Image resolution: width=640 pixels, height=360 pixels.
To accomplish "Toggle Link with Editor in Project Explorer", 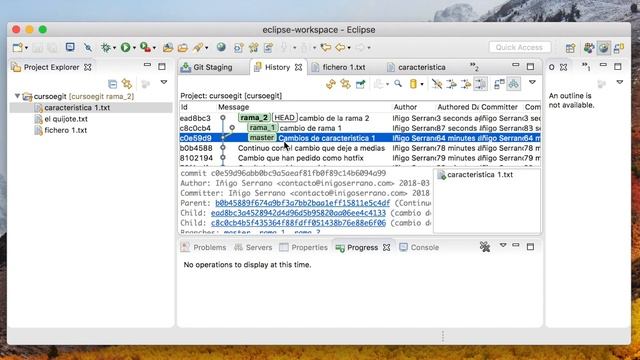I will click(x=127, y=84).
